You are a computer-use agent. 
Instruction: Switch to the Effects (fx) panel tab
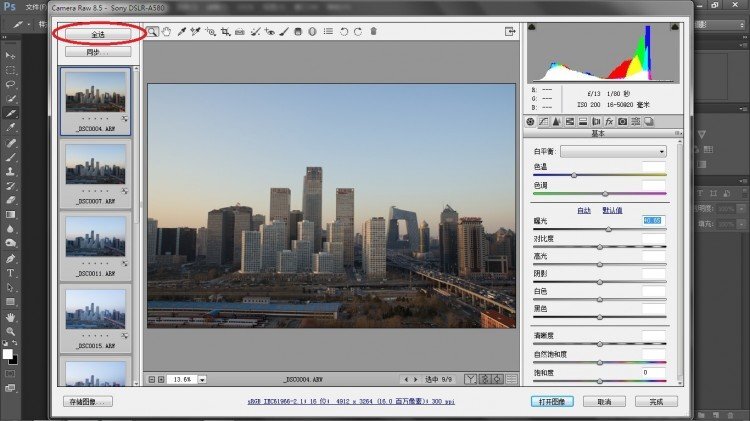pyautogui.click(x=609, y=121)
